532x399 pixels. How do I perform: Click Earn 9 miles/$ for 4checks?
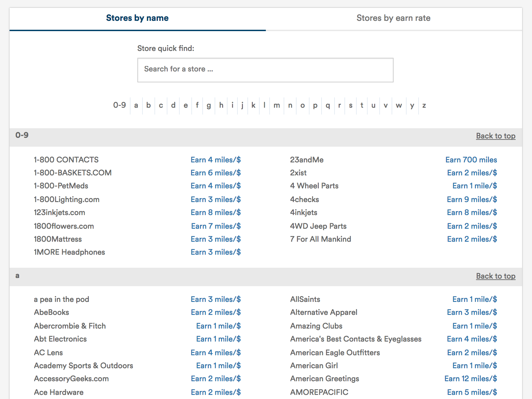point(472,199)
